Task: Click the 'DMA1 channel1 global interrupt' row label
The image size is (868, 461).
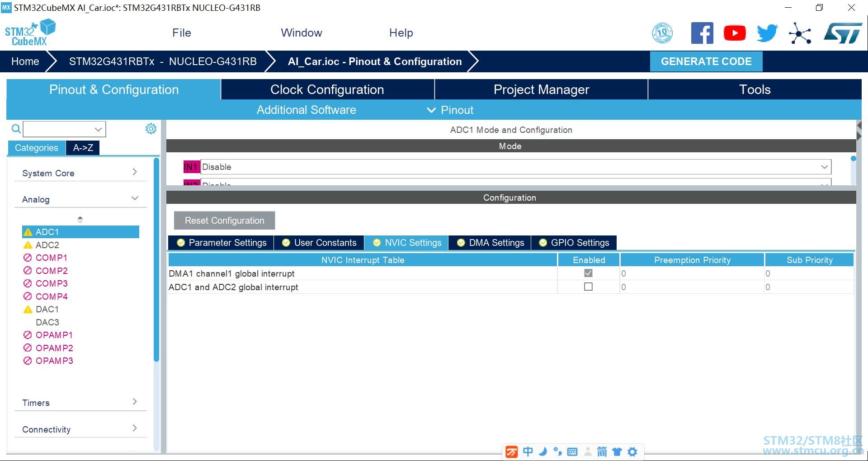Action: point(231,273)
